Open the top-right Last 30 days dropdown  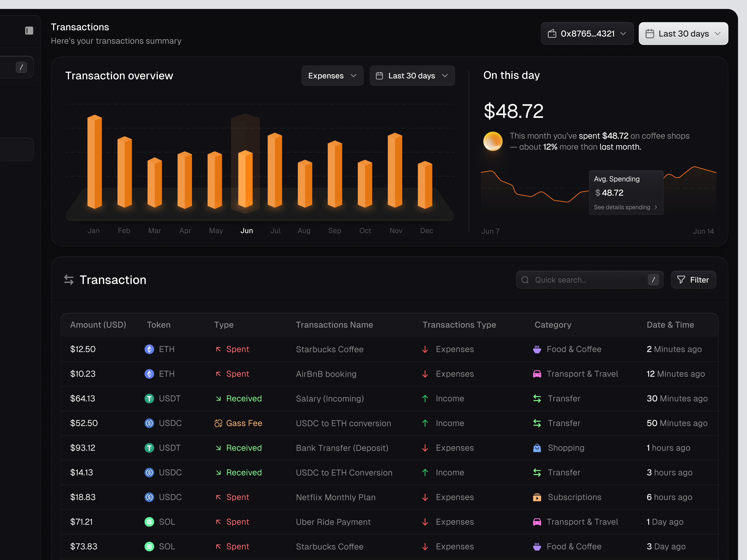point(683,34)
